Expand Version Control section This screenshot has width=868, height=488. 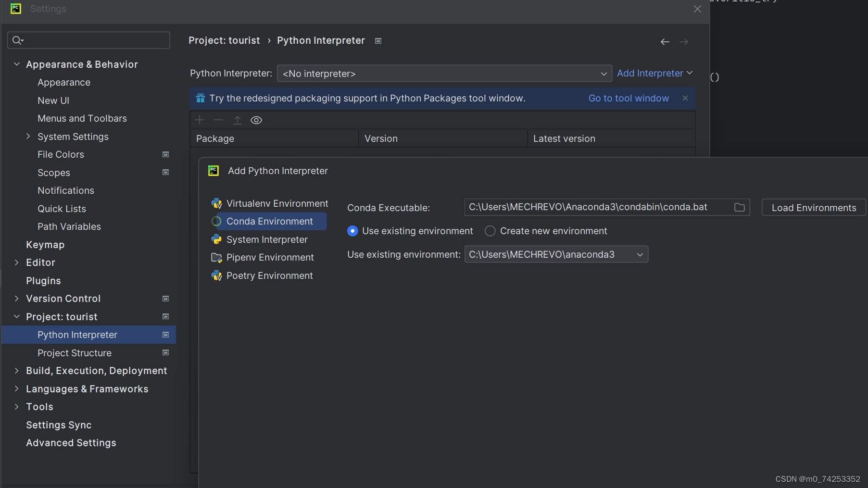tap(17, 299)
